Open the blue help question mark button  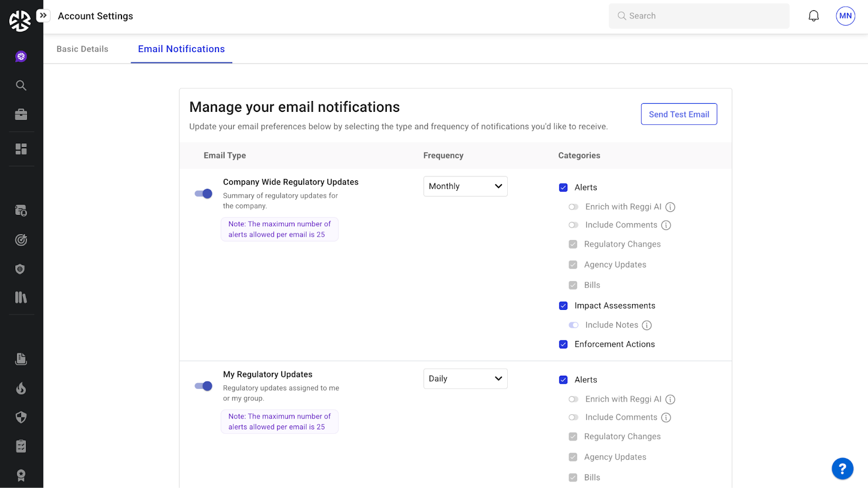pyautogui.click(x=842, y=468)
